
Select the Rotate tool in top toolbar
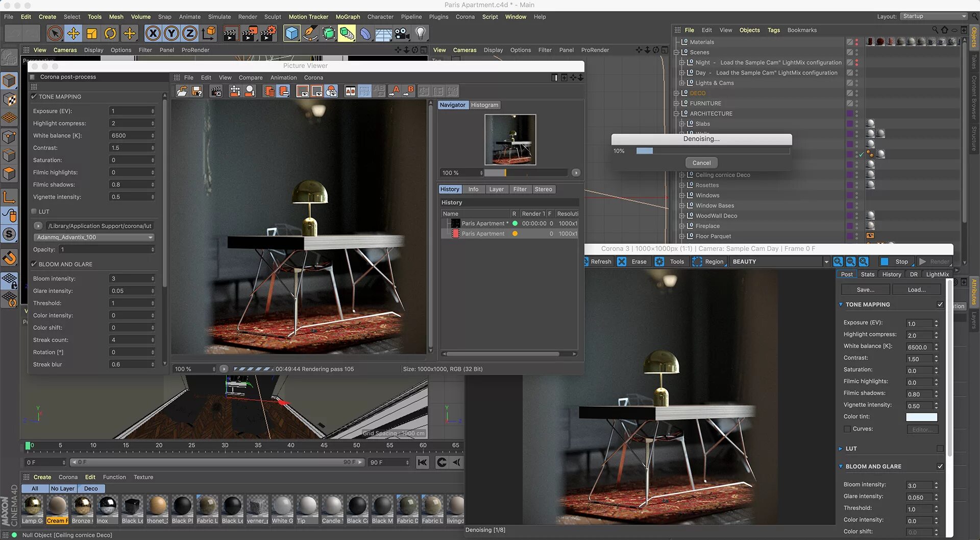pos(110,34)
